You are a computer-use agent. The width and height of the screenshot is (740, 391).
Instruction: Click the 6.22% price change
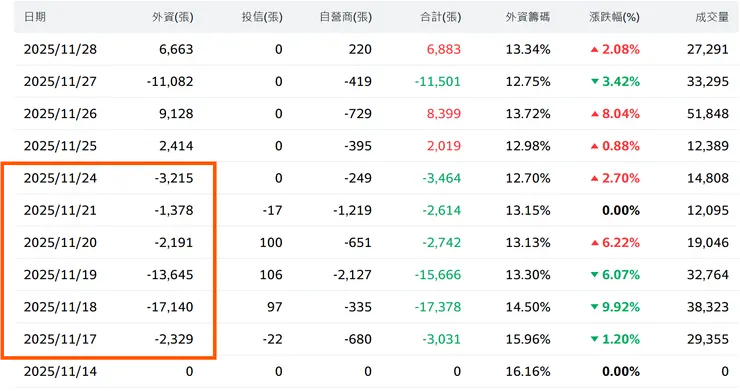tap(615, 242)
